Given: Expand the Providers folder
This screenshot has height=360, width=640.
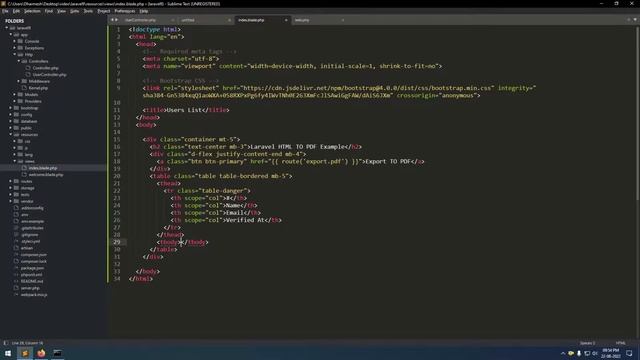Looking at the screenshot, I should tap(15, 101).
